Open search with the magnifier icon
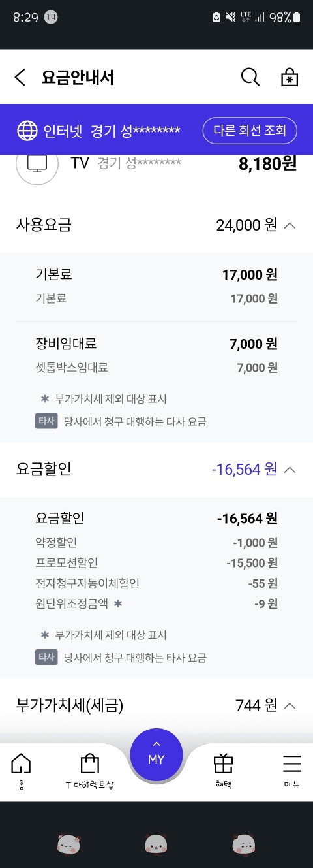 (x=250, y=77)
